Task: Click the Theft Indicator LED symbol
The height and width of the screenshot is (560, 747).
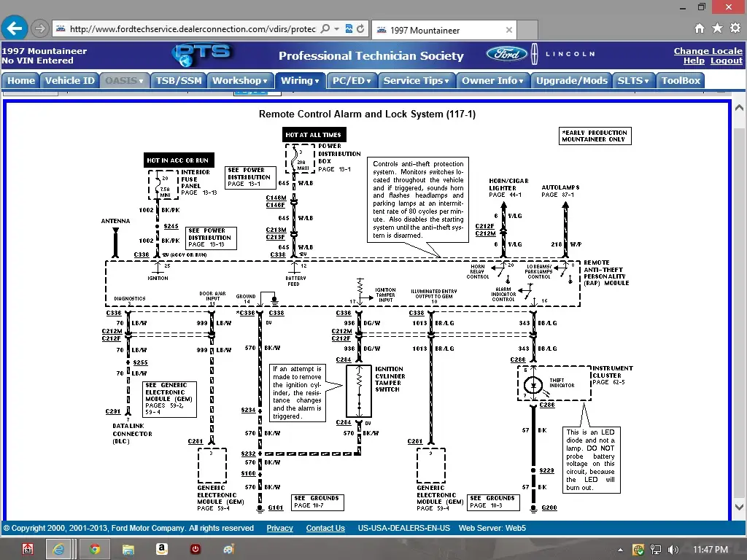Action: (x=533, y=385)
